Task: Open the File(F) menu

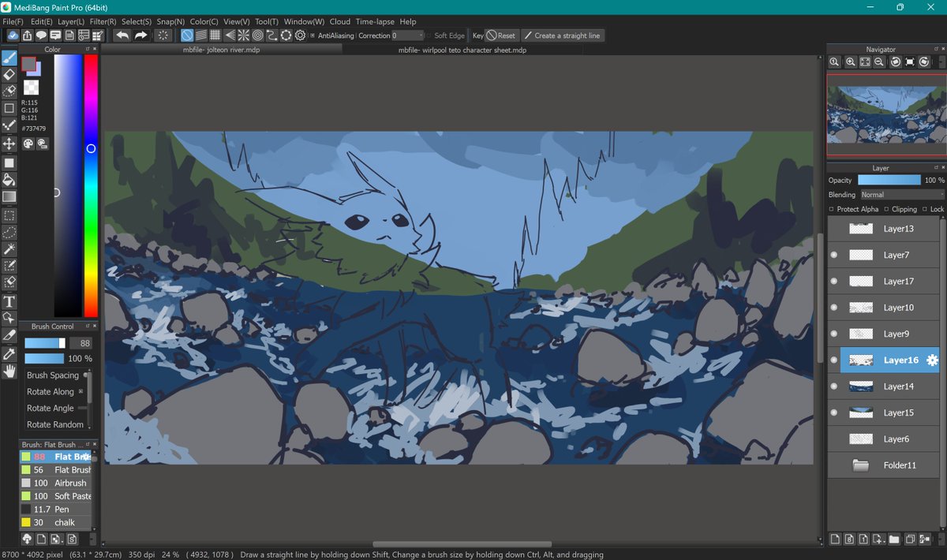Action: click(13, 21)
